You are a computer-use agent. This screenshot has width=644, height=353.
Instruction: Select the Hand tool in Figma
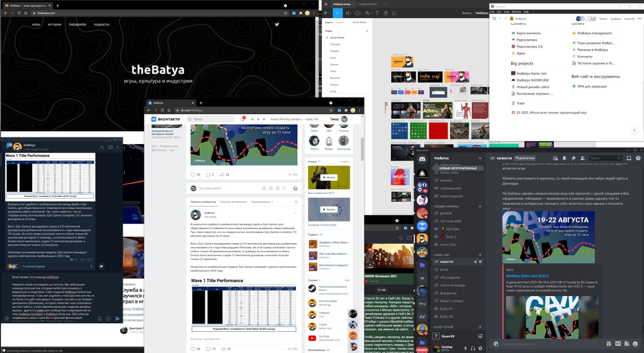click(386, 13)
